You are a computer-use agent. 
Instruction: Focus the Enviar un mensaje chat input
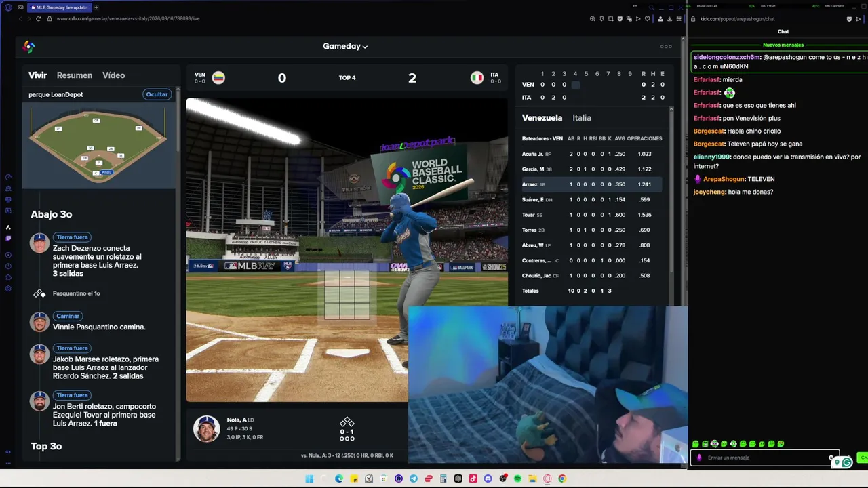pos(764,457)
